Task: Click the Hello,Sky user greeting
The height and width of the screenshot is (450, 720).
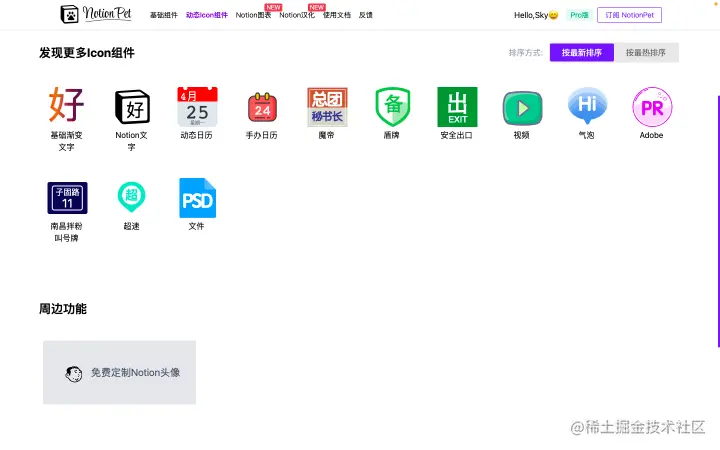Action: point(536,15)
